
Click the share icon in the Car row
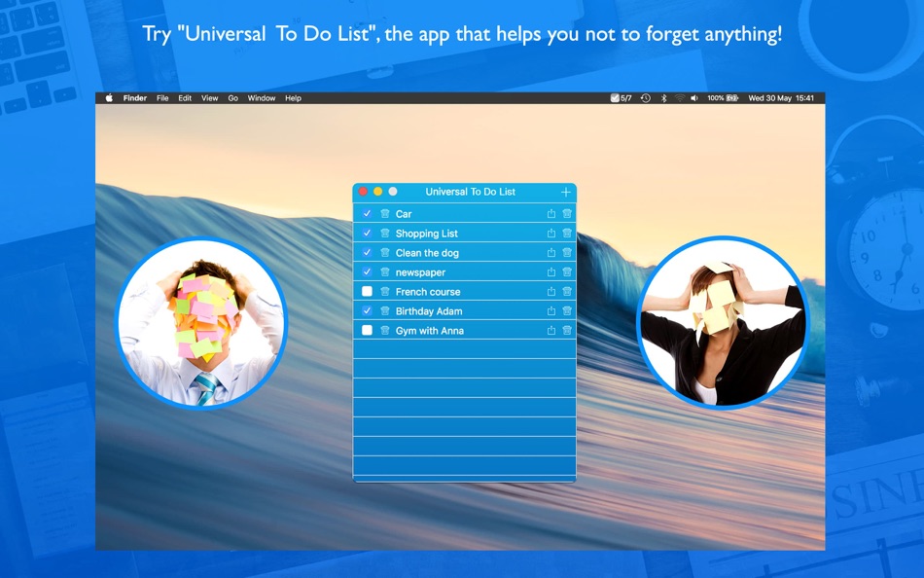(x=551, y=213)
